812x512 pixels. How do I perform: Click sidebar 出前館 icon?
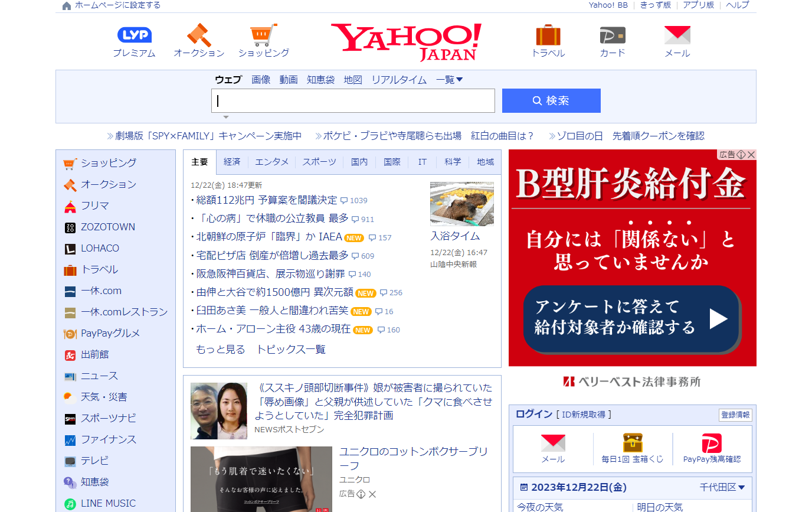70,355
